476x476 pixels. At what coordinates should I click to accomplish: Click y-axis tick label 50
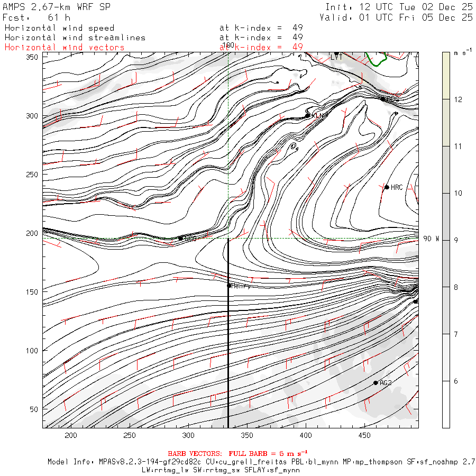tap(34, 409)
